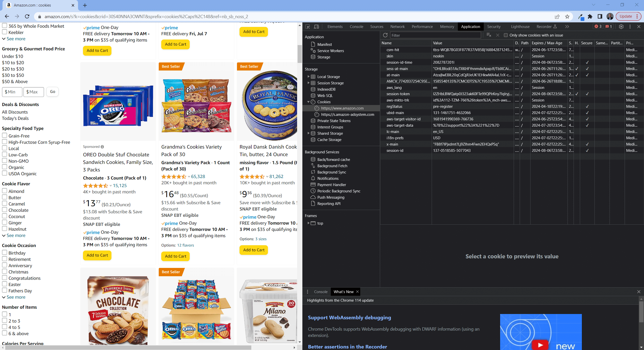644x350 pixels.
Task: Check the 2 to 3 items filter
Action: (x=5, y=321)
